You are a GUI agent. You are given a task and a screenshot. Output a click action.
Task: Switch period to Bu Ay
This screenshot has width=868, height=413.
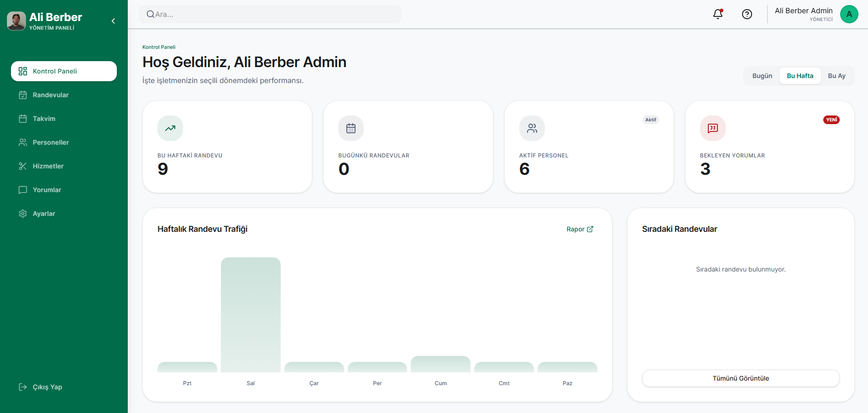pyautogui.click(x=837, y=76)
